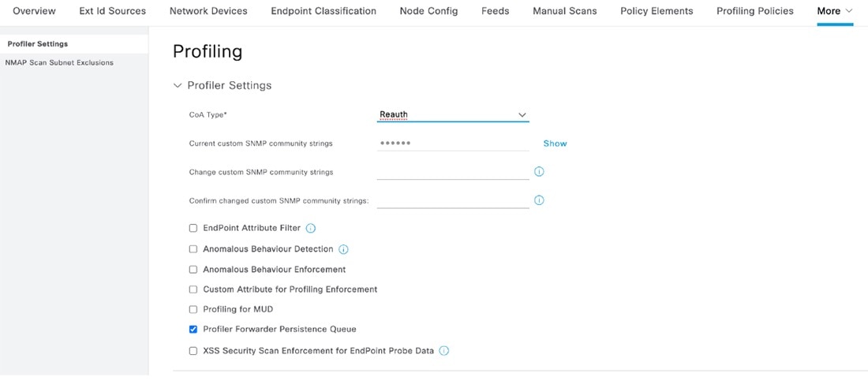868x388 pixels.
Task: Open info icon beside Confirm changed SNMP strings
Action: click(x=539, y=200)
